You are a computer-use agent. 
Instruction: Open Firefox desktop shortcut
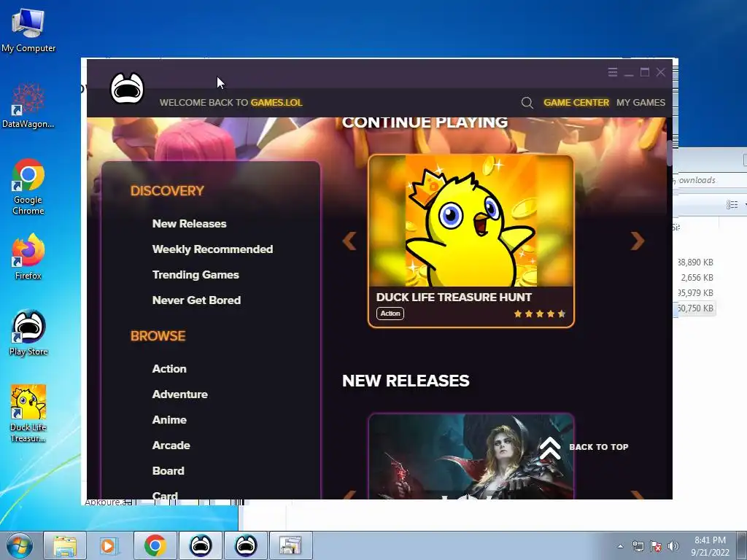point(28,257)
